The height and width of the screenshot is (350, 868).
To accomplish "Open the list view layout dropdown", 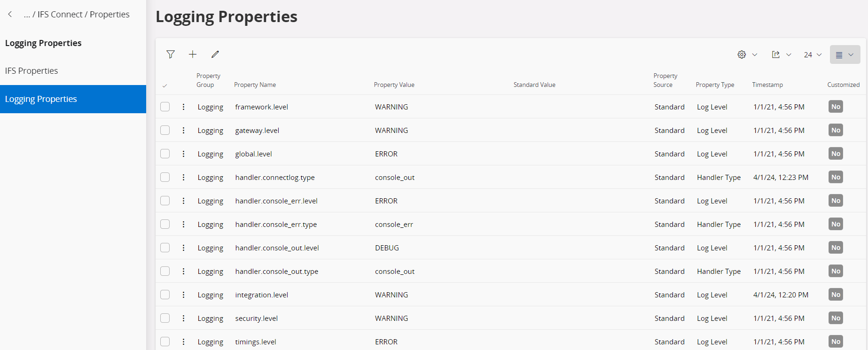I will click(845, 54).
